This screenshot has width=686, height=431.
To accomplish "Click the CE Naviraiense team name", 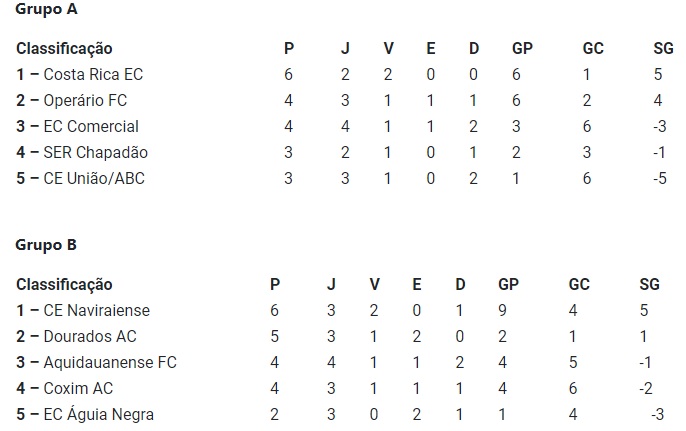I will tap(96, 310).
